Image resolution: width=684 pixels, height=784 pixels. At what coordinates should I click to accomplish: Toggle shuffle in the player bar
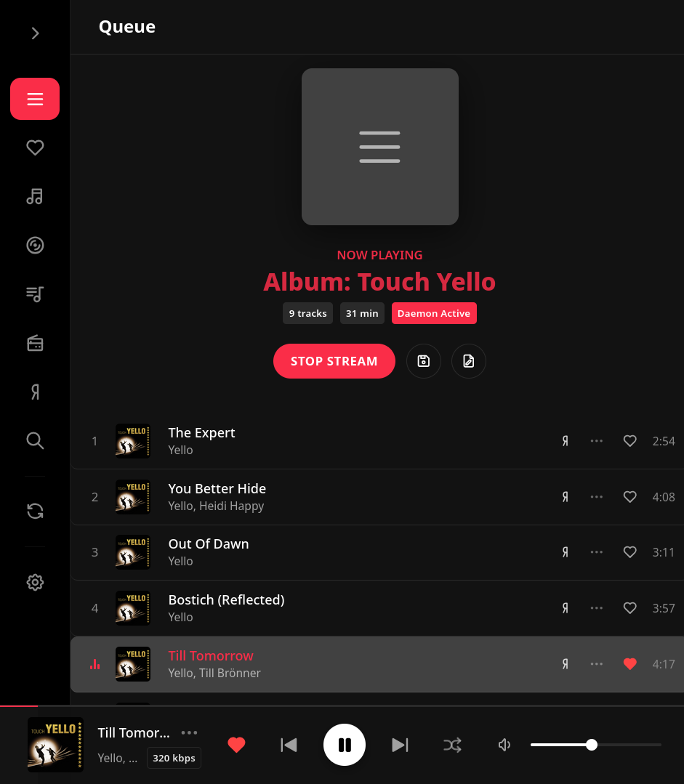coord(452,745)
